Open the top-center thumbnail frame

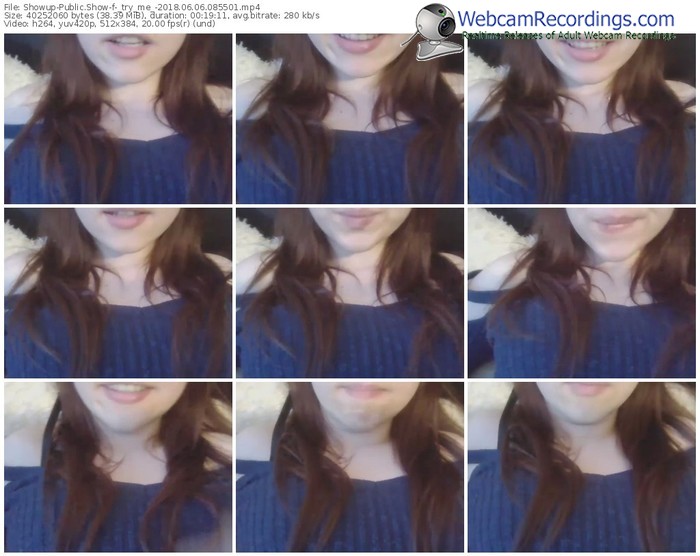coord(350,118)
